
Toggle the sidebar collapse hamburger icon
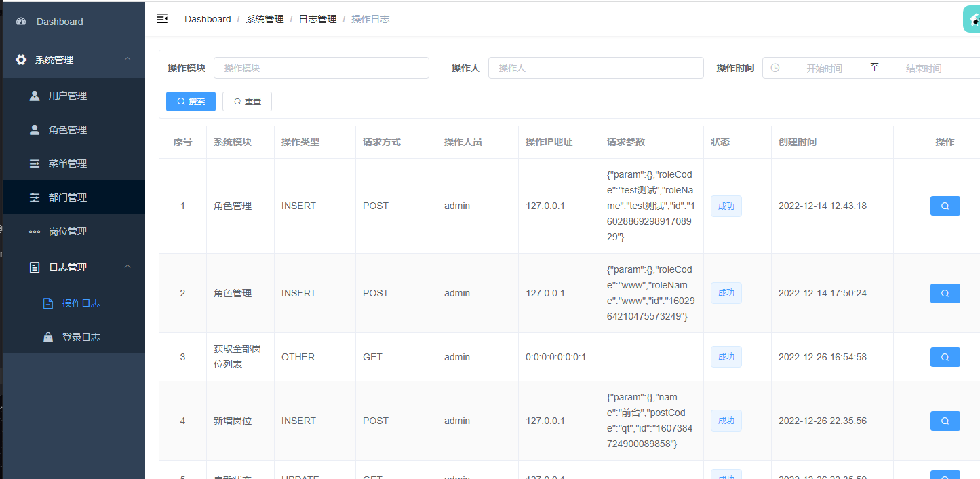pos(162,18)
